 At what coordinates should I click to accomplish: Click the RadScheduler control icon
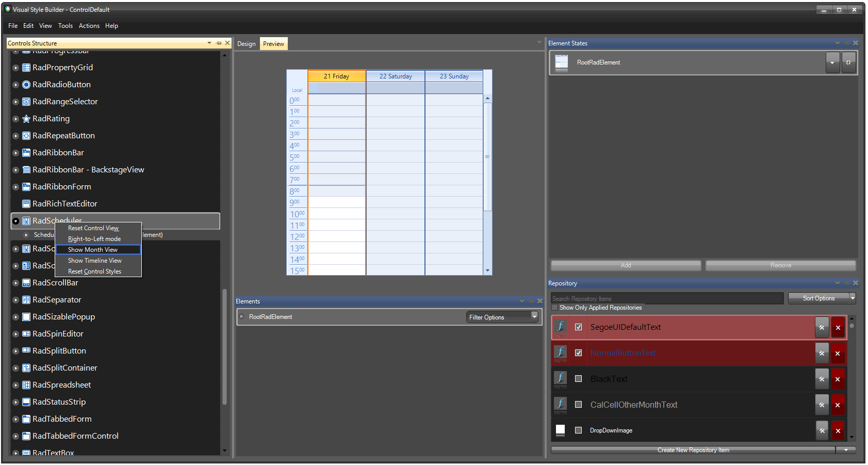[26, 221]
